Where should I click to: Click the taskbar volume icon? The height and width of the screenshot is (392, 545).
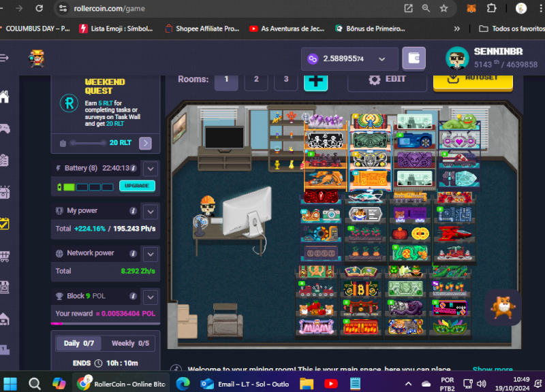[x=482, y=384]
